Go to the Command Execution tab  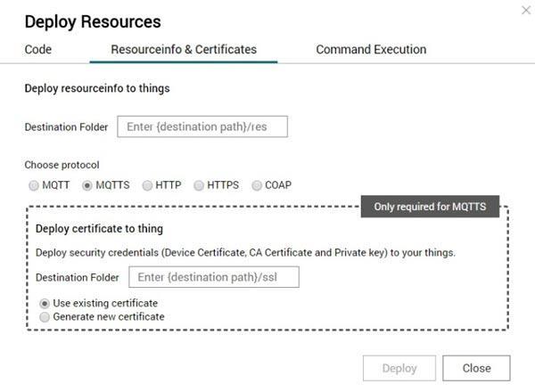coord(371,50)
